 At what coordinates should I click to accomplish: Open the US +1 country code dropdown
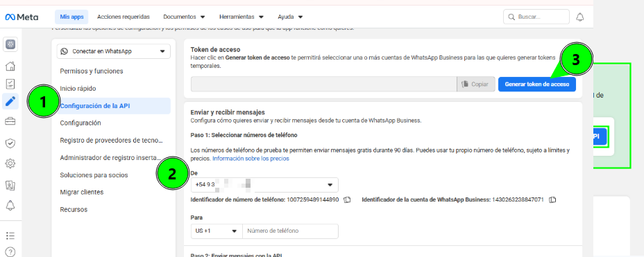point(217,231)
